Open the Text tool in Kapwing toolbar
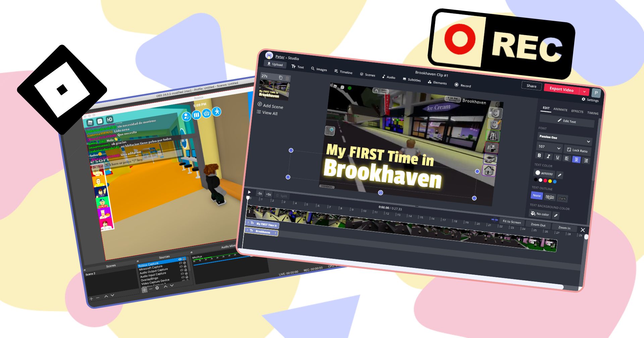644x338 pixels. click(x=298, y=67)
